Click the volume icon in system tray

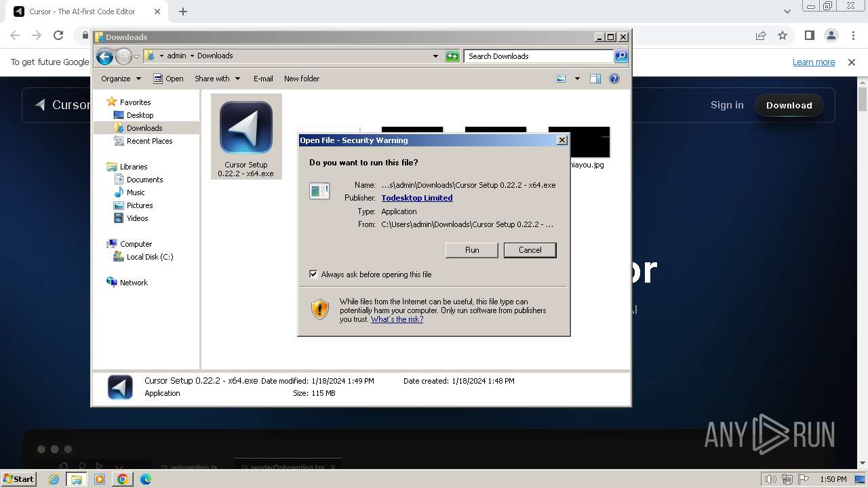click(771, 479)
